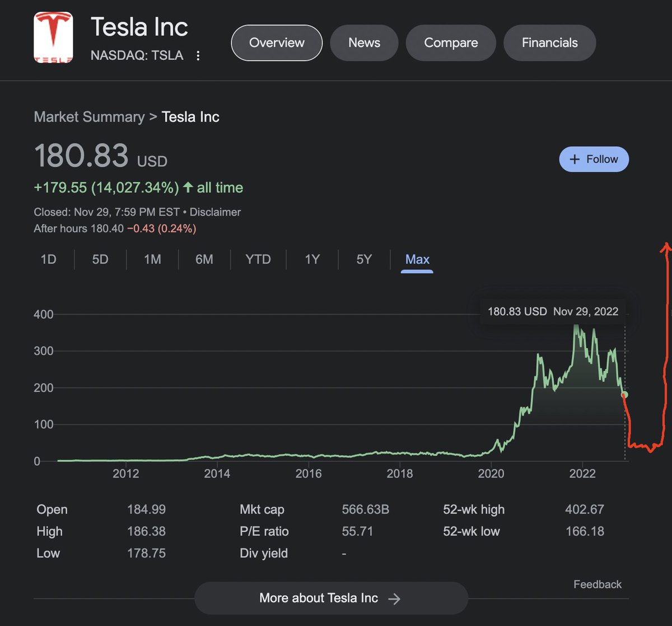The width and height of the screenshot is (672, 626).
Task: Click the plus icon in the Follow button
Action: point(575,160)
